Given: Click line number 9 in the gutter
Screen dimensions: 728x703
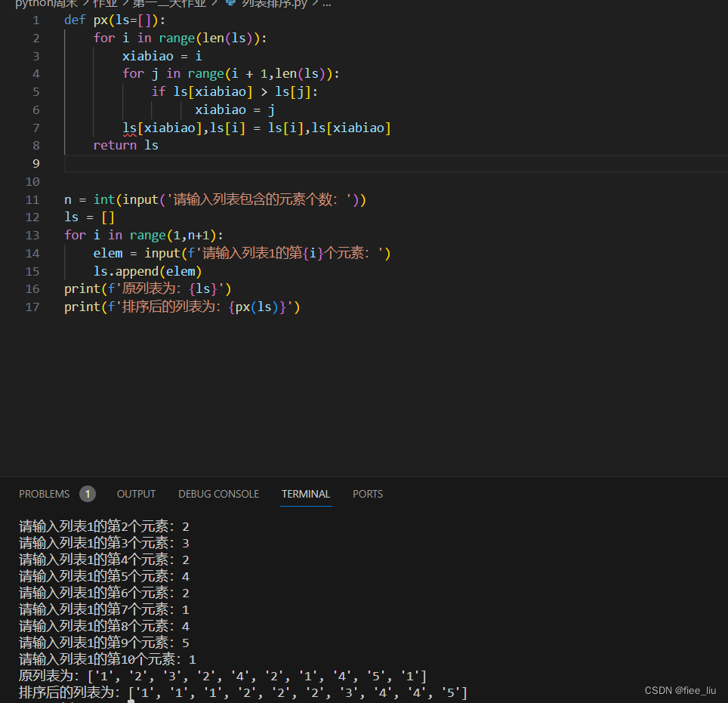Looking at the screenshot, I should click(36, 163).
